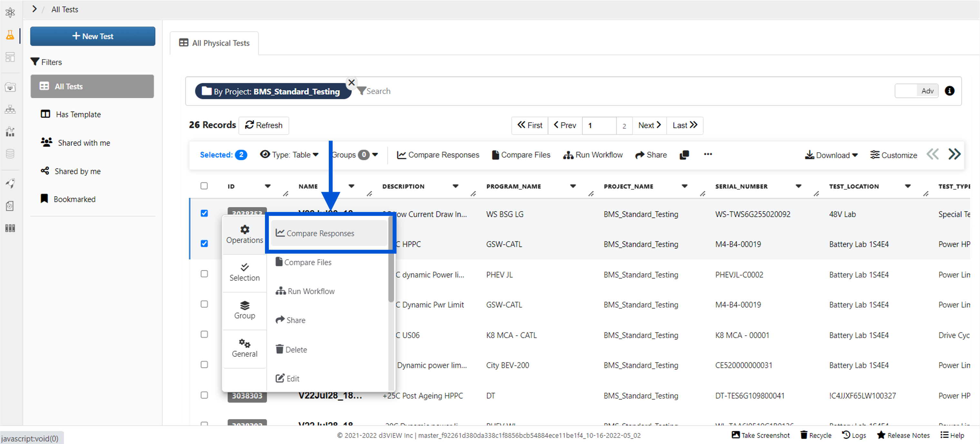Screen dimensions: 980x444
Task: Toggle the select-all header checkbox
Action: click(204, 186)
